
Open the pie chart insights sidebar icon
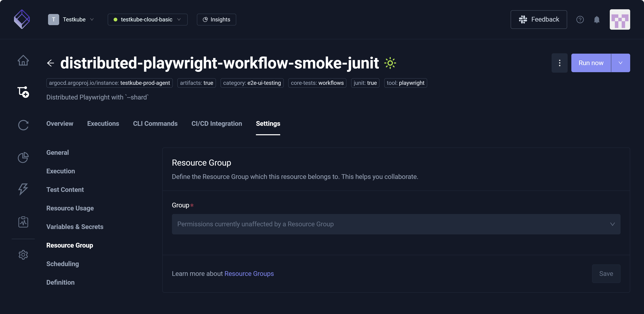(23, 157)
